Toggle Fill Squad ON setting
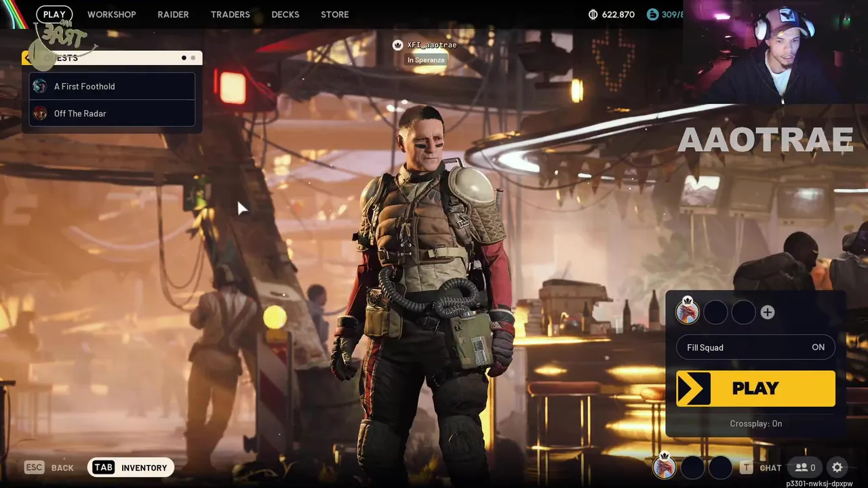This screenshot has height=488, width=868. [x=755, y=348]
